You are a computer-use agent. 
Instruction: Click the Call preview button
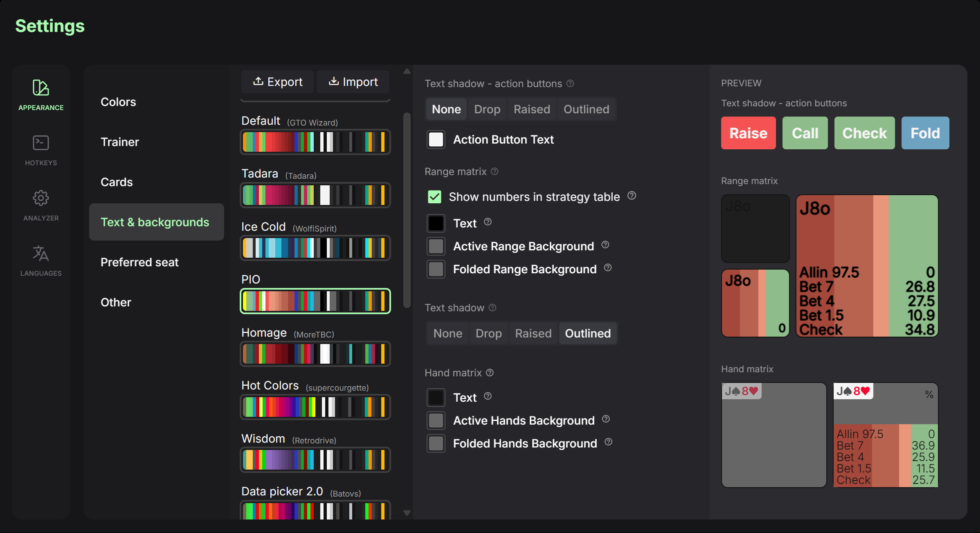[x=805, y=133]
